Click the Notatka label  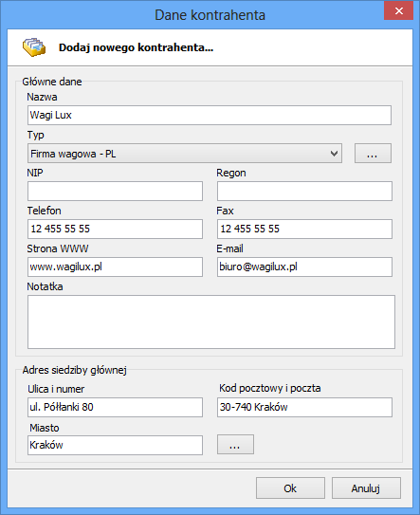click(x=45, y=286)
